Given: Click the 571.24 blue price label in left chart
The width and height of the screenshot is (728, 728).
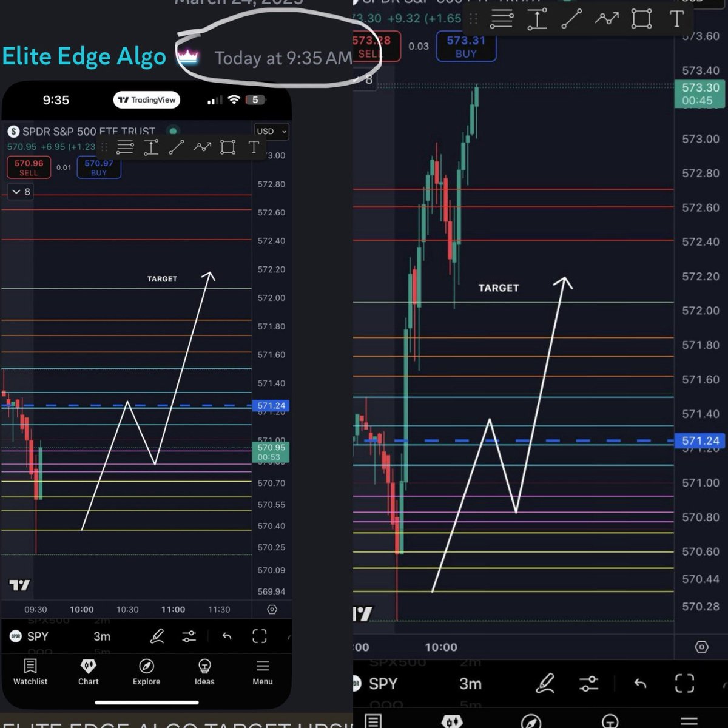Looking at the screenshot, I should coord(271,406).
